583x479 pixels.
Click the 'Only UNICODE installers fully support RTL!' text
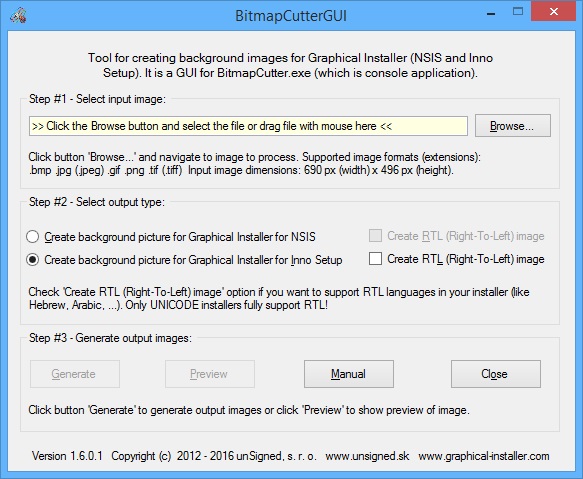click(x=226, y=305)
